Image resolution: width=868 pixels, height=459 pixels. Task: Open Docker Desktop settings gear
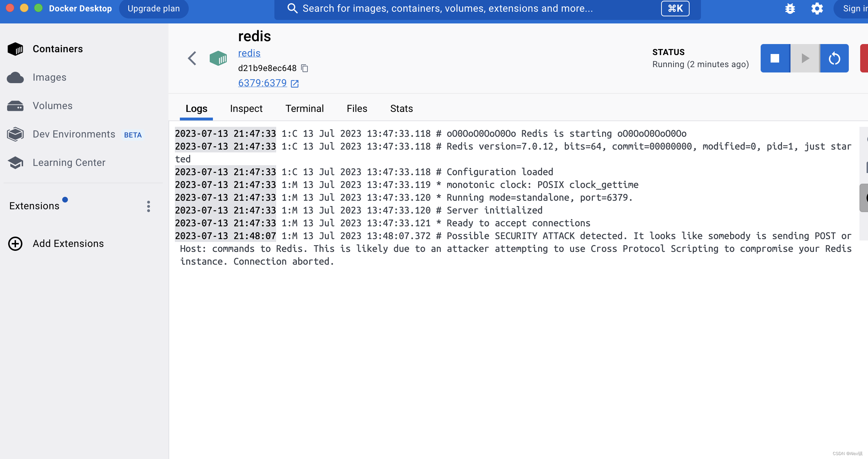[817, 8]
